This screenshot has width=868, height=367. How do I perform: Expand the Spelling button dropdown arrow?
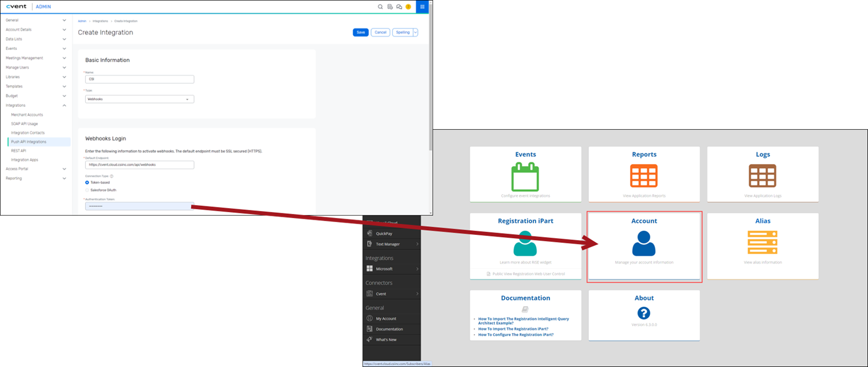(415, 32)
